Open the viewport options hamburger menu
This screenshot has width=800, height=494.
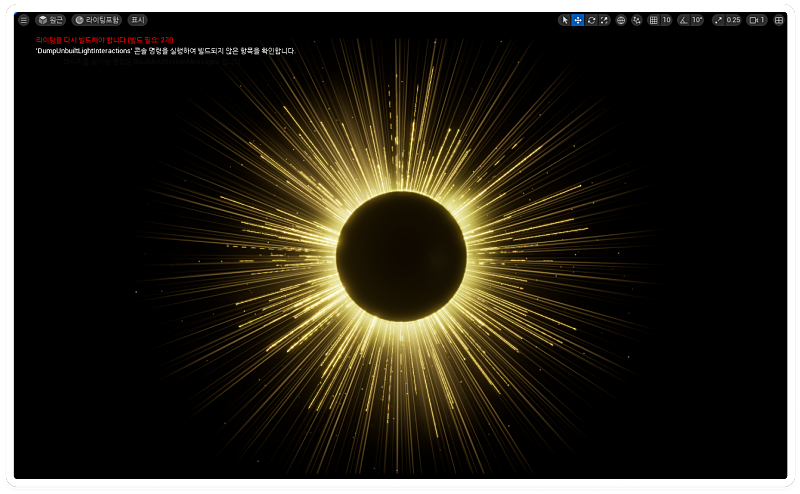pos(23,20)
